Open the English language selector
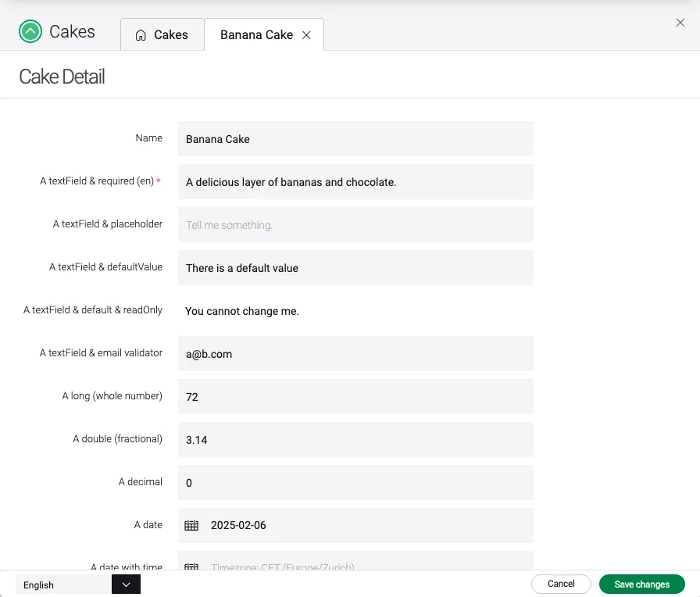 pos(64,584)
